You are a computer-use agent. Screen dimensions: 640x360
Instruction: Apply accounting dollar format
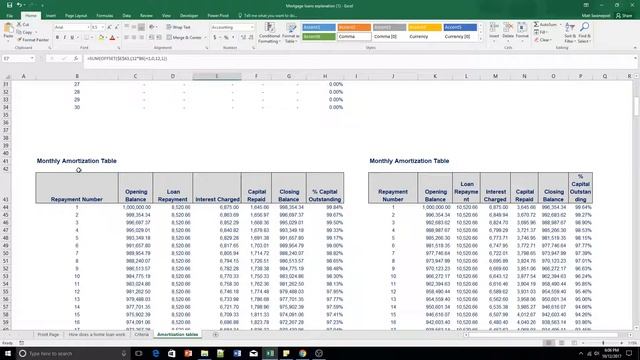215,38
